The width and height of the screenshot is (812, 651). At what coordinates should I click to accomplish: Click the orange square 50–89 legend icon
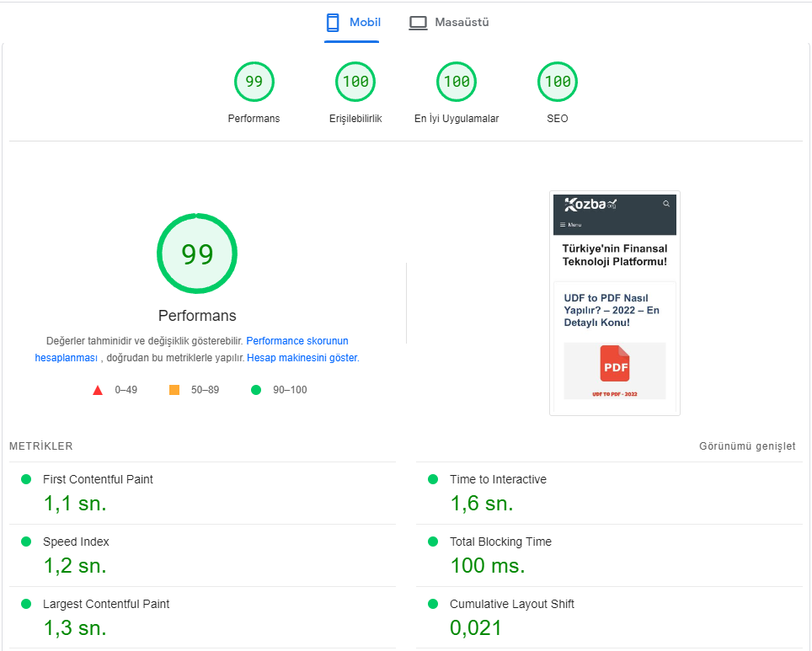pyautogui.click(x=174, y=390)
